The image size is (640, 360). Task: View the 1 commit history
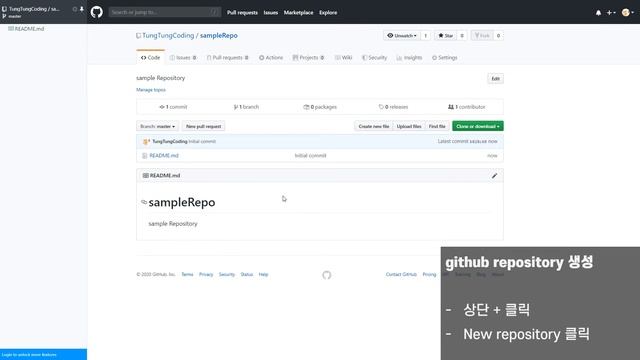coord(173,107)
